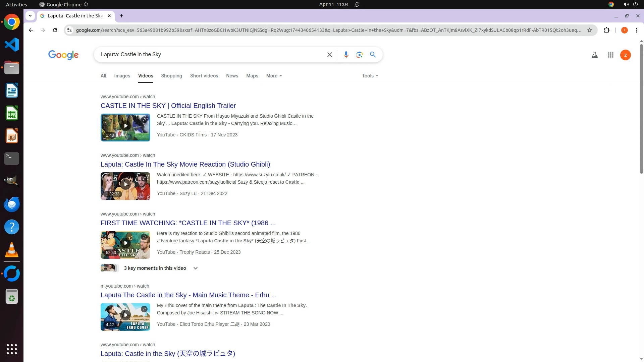Switch to the Short videos tab
The image size is (644, 362).
(x=204, y=76)
